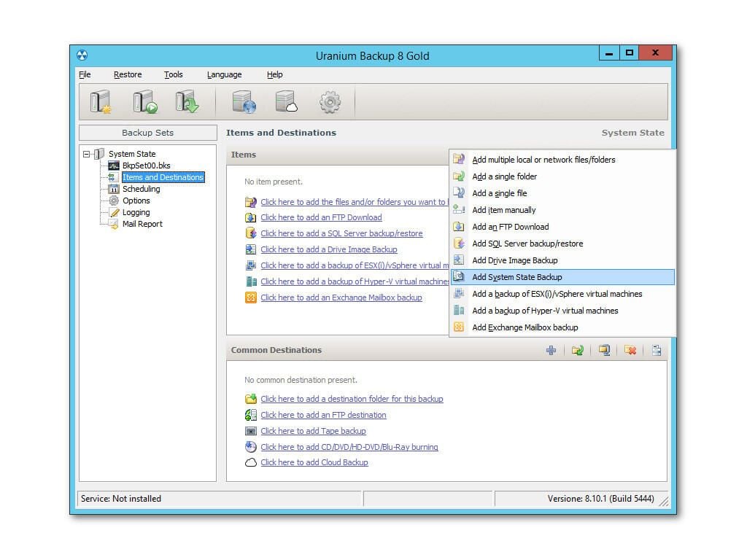Click the monitor icon in Common Destinations header
This screenshot has width=747, height=560.
(604, 351)
